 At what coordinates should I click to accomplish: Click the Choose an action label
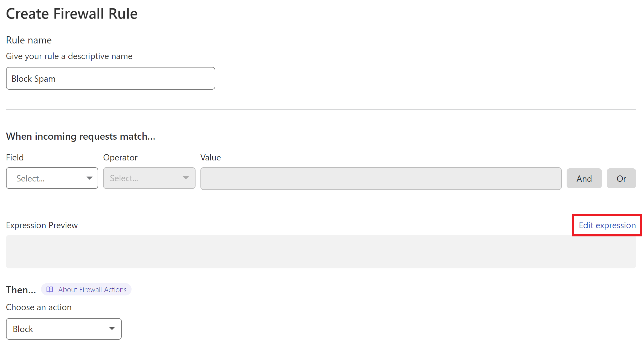click(x=39, y=307)
